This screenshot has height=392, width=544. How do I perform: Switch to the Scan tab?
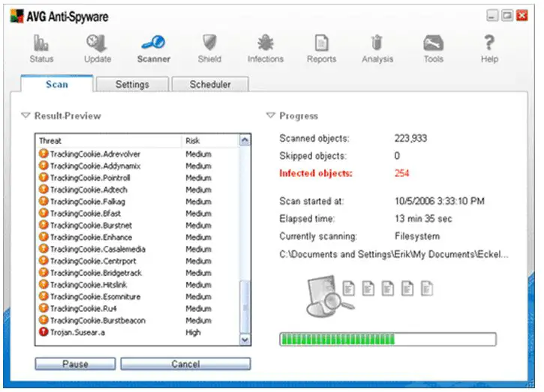click(57, 84)
